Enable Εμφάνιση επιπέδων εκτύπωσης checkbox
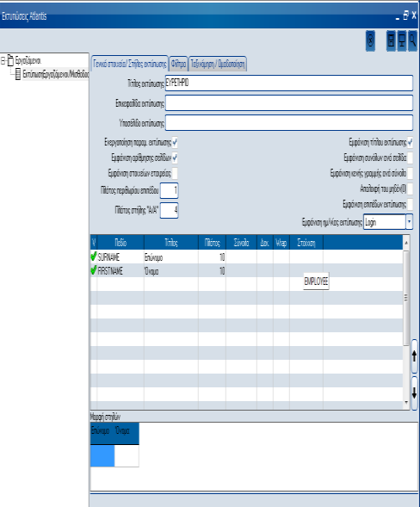 (410, 204)
